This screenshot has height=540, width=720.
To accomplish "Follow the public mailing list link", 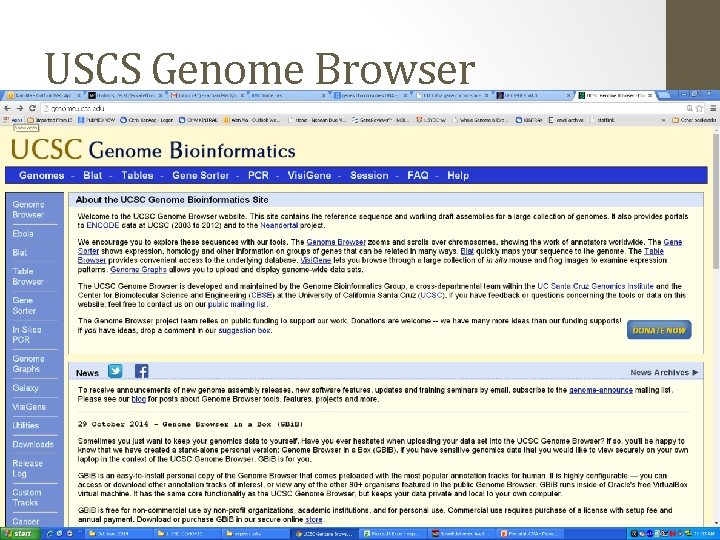I will pyautogui.click(x=237, y=304).
